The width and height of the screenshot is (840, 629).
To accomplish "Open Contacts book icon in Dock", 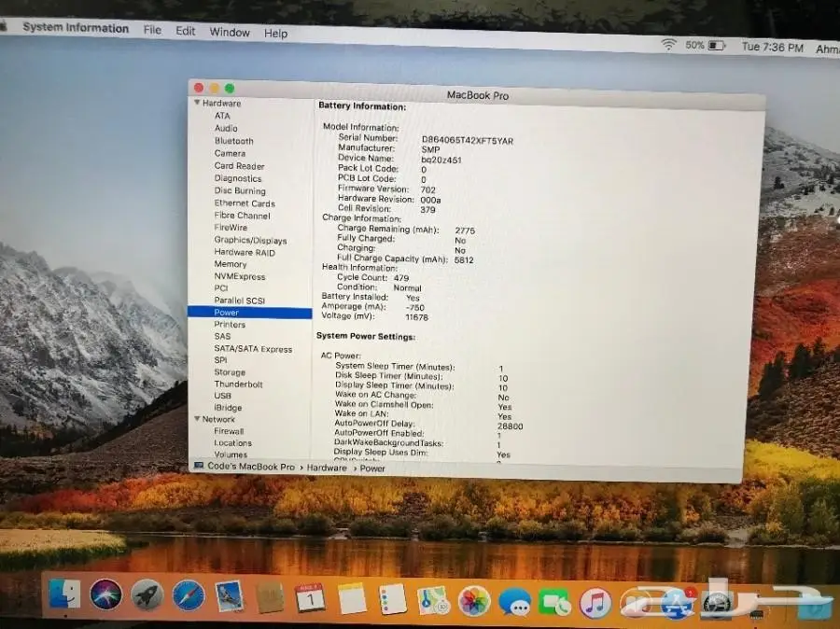I will tap(270, 597).
